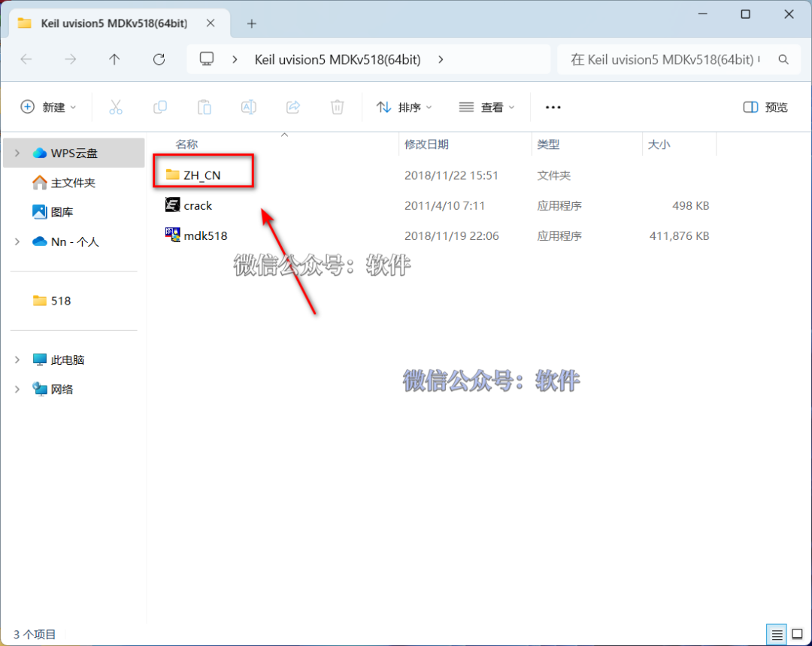Open 图库 Gallery in sidebar
812x646 pixels.
pyautogui.click(x=53, y=212)
